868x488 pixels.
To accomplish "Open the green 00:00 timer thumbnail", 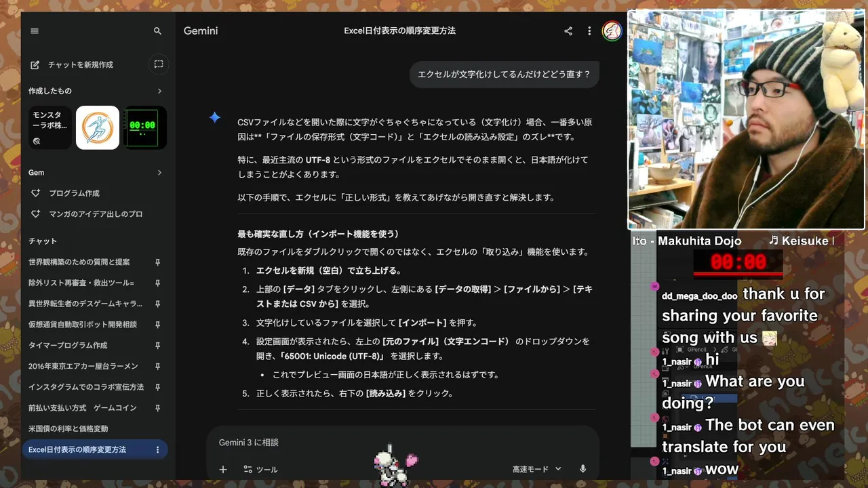I will [145, 127].
